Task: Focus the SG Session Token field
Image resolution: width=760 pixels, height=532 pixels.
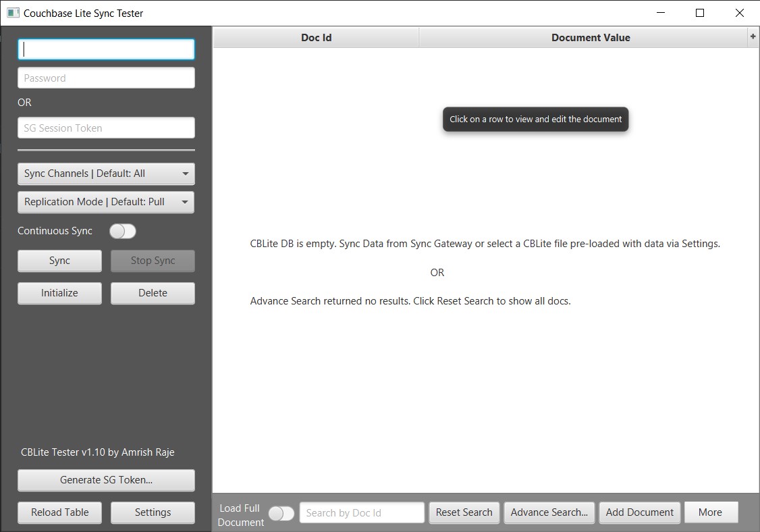Action: pyautogui.click(x=106, y=128)
